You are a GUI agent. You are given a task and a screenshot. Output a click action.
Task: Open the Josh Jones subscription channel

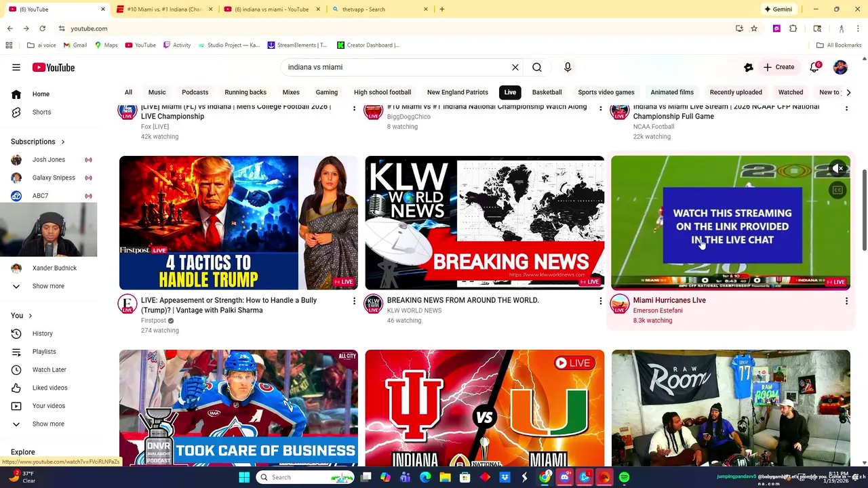click(48, 159)
